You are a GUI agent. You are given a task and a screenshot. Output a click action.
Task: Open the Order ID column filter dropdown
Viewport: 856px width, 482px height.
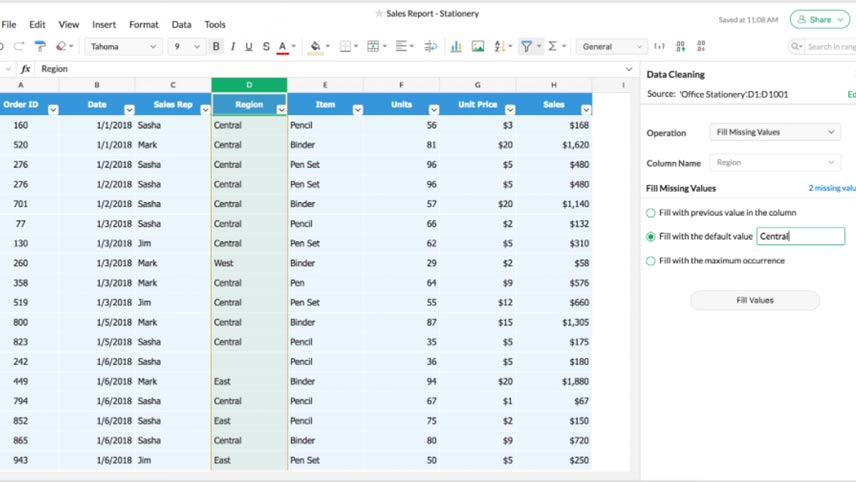click(x=53, y=110)
